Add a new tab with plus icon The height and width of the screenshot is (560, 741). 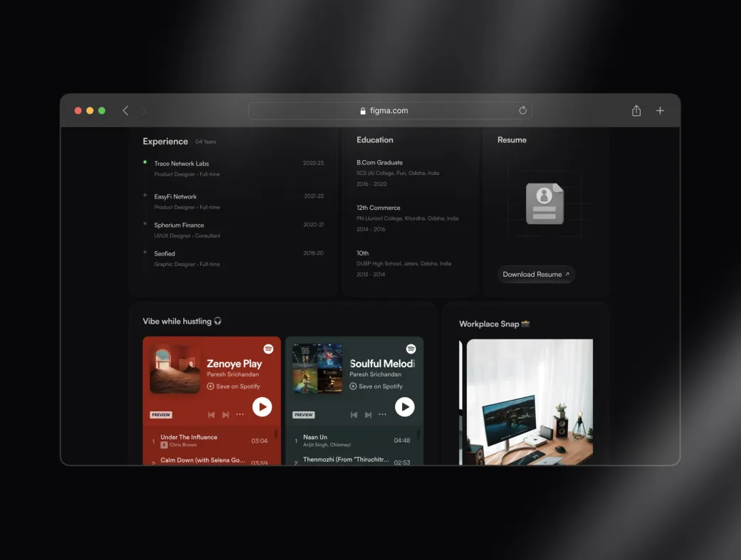pyautogui.click(x=660, y=110)
